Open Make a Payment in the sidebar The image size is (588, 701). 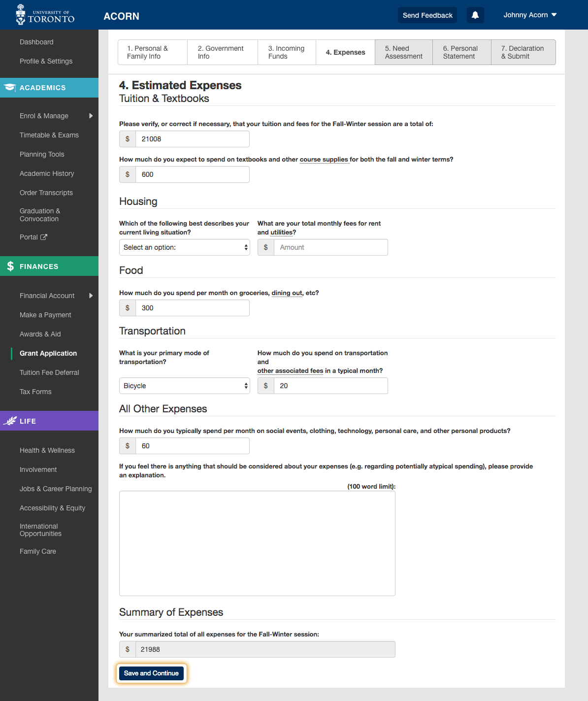[x=45, y=315]
